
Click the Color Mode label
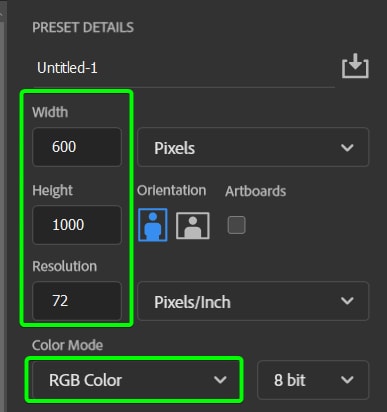(x=67, y=345)
